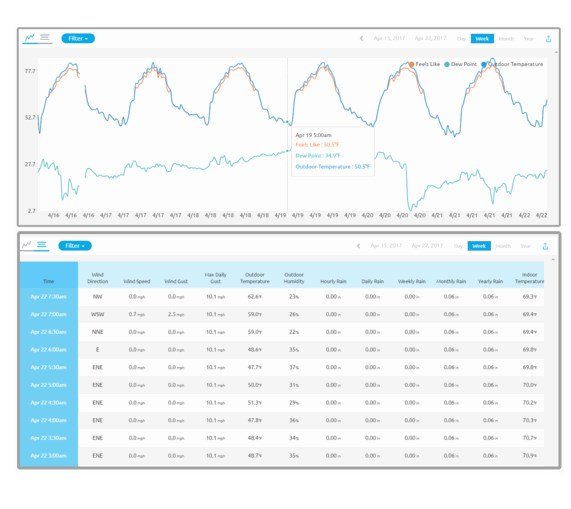Select list view icon in table panel

(x=42, y=245)
